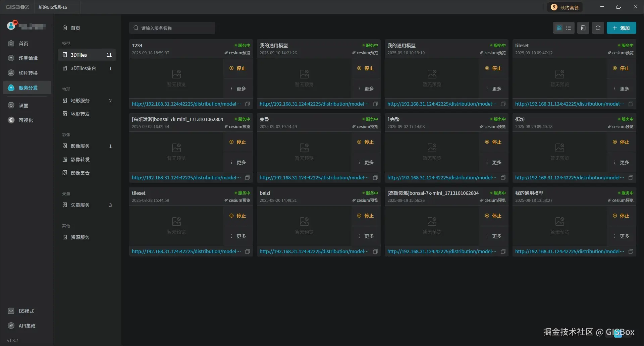Select 3DTiles集合 in the service tree
The image size is (644, 346).
87,68
